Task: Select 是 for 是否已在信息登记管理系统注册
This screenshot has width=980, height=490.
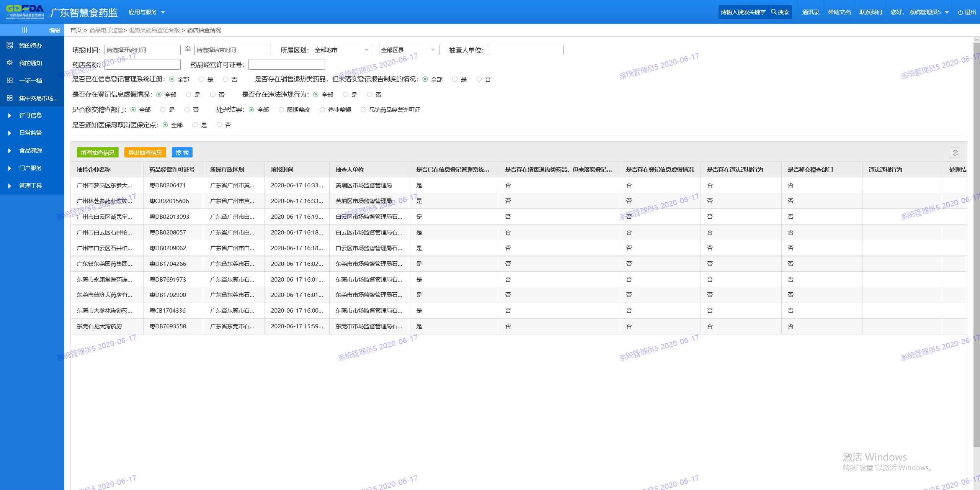Action: 201,79
